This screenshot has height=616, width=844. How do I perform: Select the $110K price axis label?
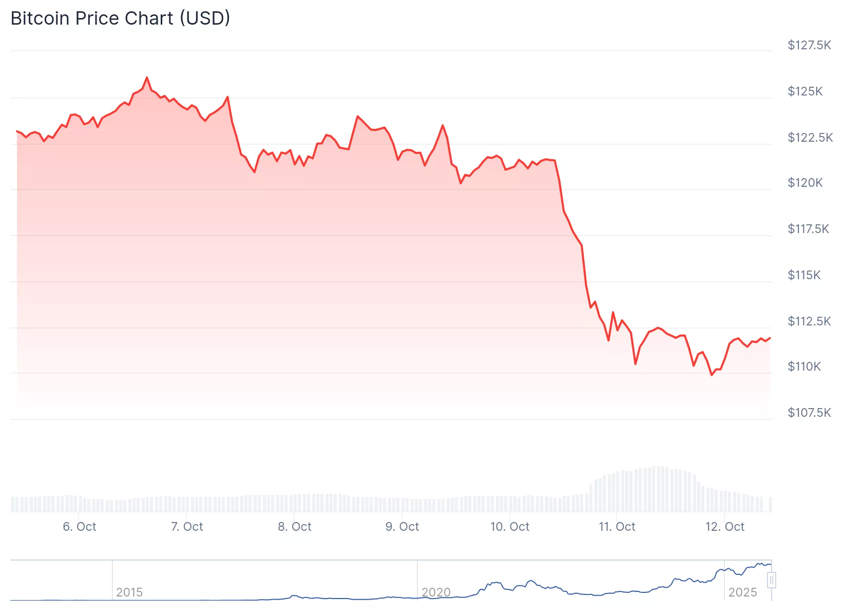click(x=804, y=367)
